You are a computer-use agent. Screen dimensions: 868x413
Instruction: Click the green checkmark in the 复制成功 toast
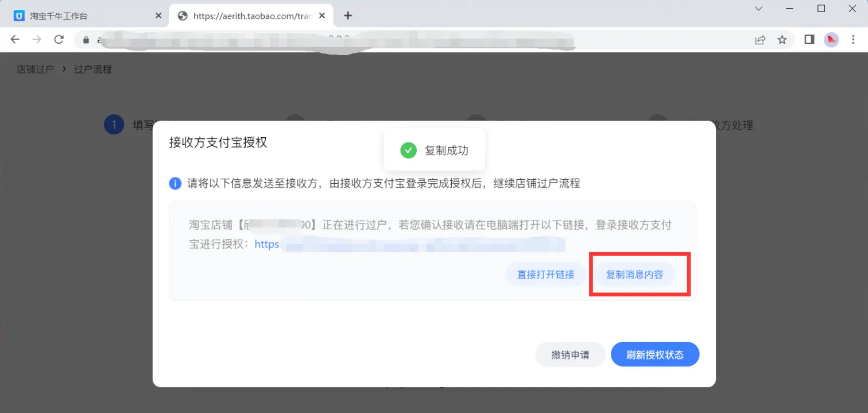(408, 150)
